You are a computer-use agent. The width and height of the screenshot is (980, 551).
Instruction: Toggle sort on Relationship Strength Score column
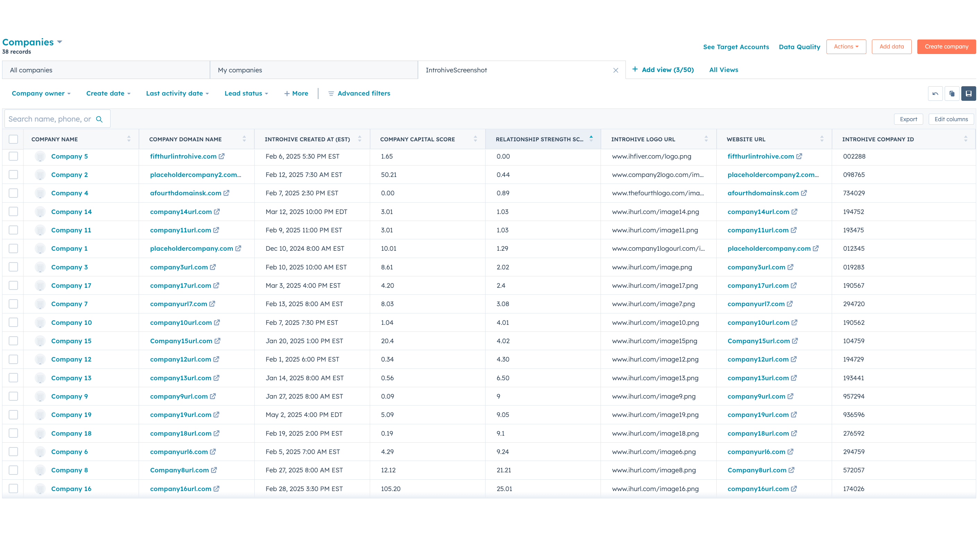coord(590,139)
